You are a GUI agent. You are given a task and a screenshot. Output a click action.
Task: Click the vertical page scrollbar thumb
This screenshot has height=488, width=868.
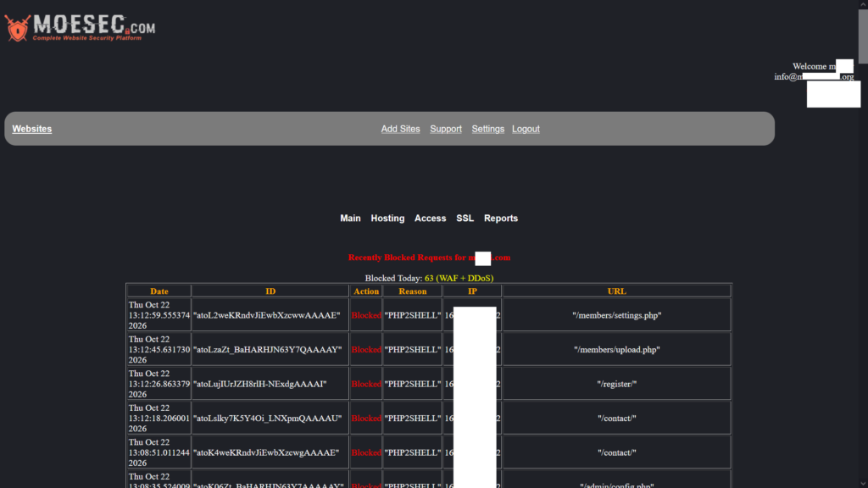[x=863, y=36]
